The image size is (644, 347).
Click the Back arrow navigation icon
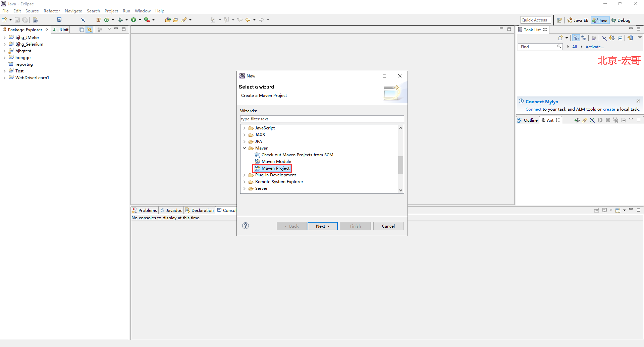click(x=248, y=20)
